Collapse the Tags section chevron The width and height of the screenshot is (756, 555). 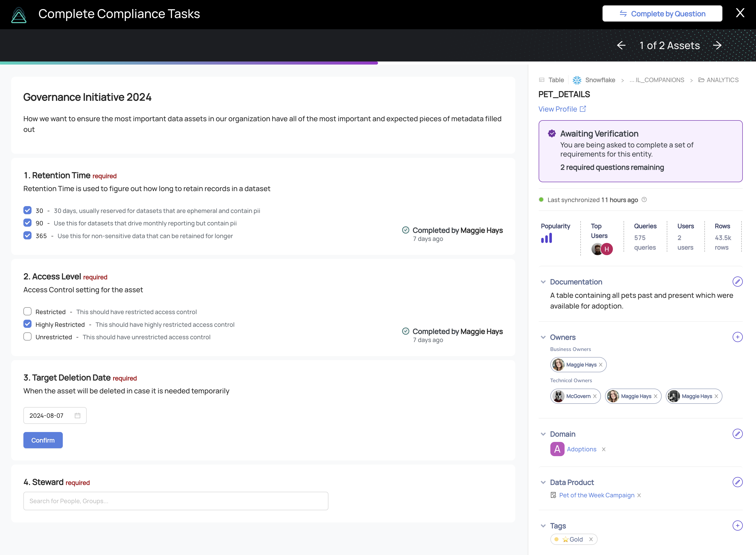click(543, 526)
